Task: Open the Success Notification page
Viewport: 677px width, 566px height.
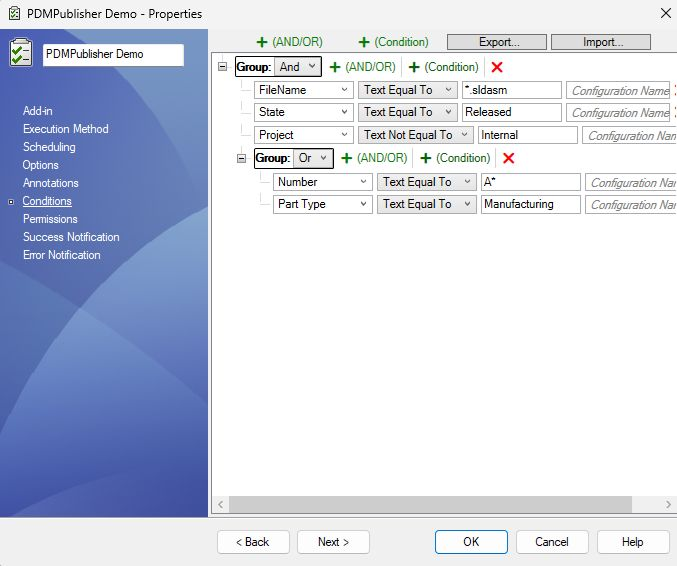Action: click(x=71, y=237)
